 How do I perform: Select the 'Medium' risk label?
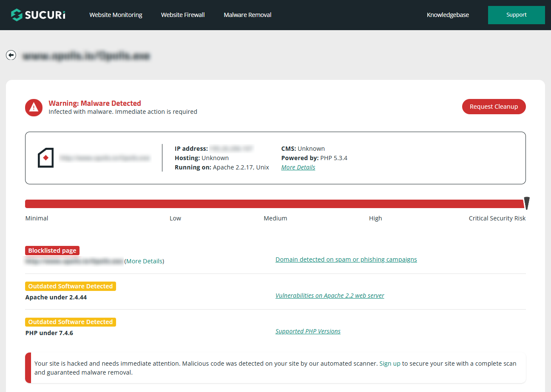point(275,218)
